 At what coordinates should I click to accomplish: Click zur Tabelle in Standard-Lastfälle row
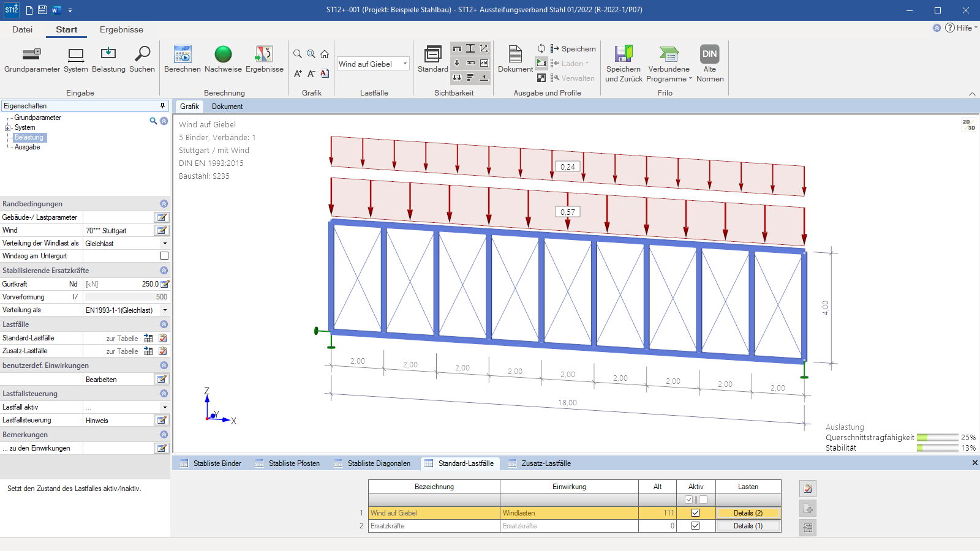(x=122, y=339)
